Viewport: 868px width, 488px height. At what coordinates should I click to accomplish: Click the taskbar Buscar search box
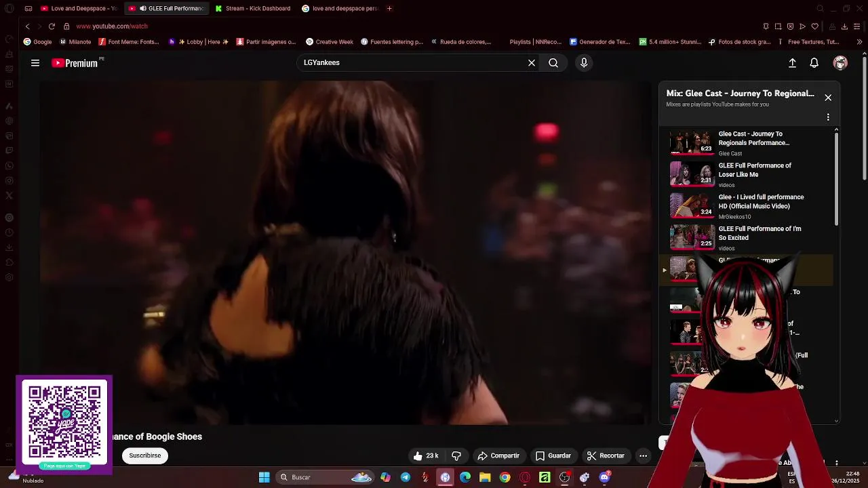click(325, 477)
